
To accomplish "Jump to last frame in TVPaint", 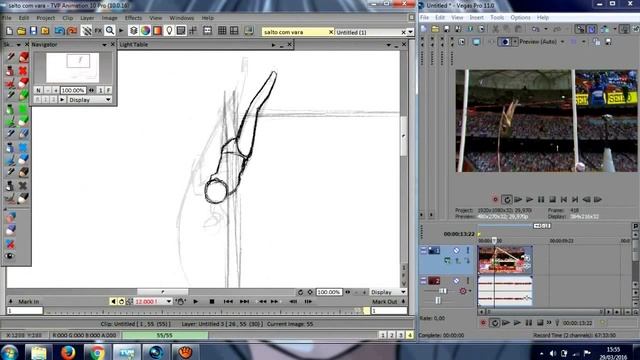I will tap(244, 302).
